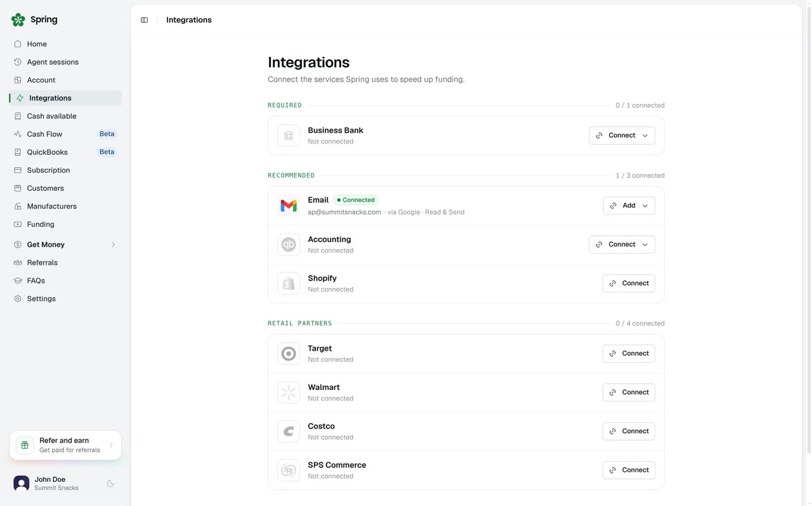Click the Customers storefront icon
This screenshot has width=812, height=506.
(18, 188)
